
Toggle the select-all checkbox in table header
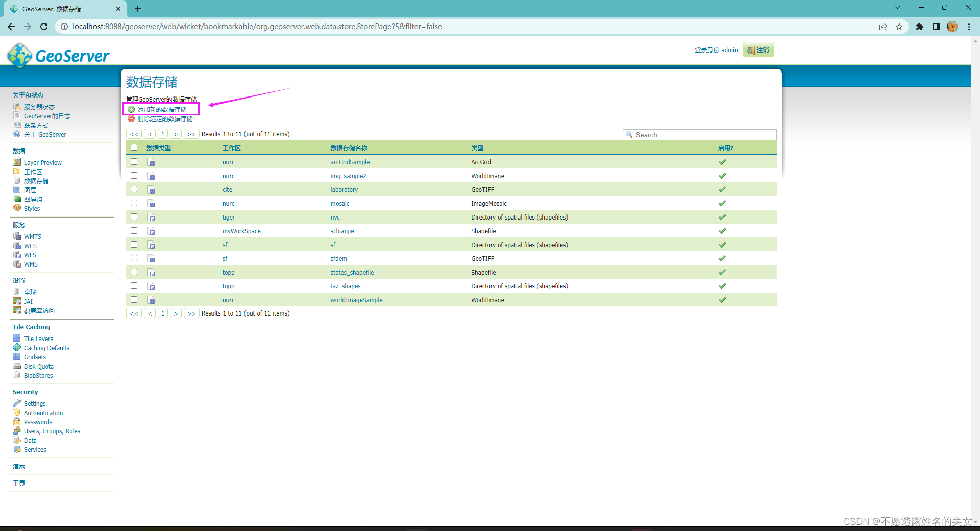point(134,148)
